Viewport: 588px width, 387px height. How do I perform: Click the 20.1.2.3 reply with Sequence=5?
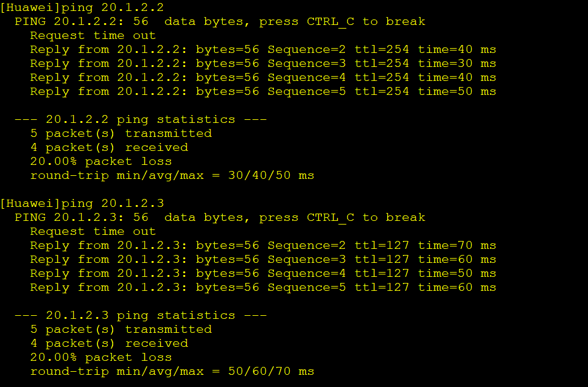[x=263, y=288]
